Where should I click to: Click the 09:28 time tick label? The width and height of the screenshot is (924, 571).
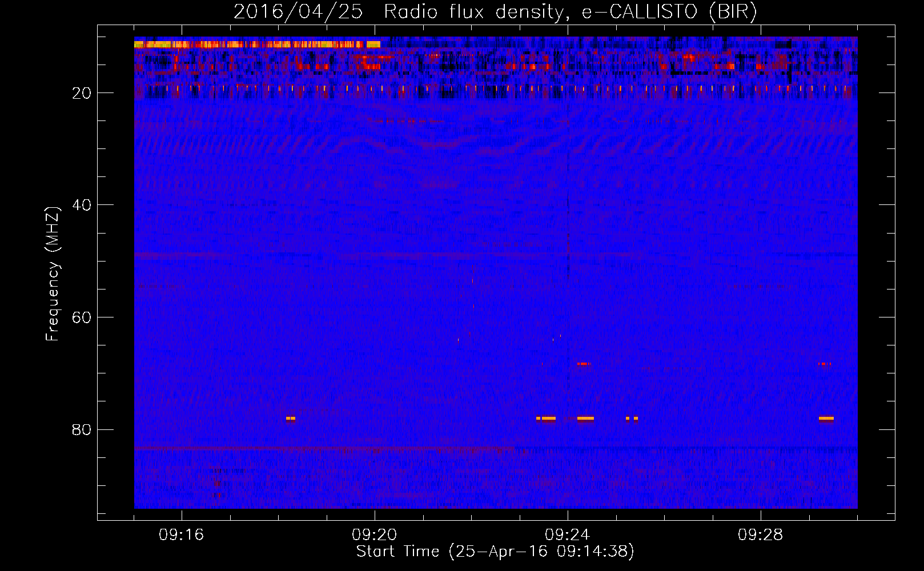click(x=761, y=535)
